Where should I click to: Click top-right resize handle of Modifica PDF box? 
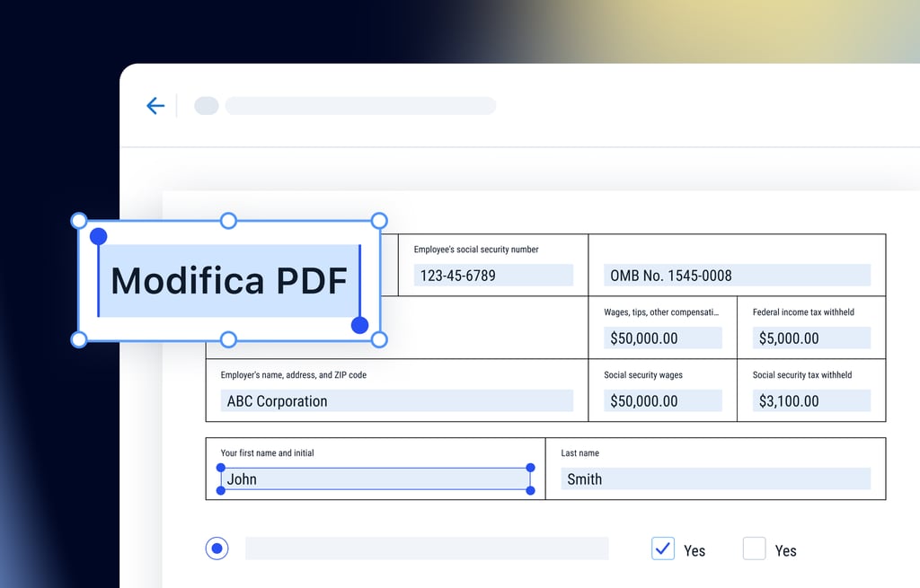(379, 221)
